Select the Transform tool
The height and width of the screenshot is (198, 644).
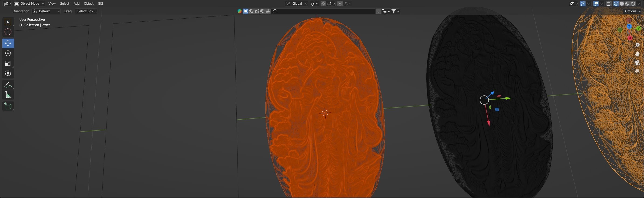[8, 73]
